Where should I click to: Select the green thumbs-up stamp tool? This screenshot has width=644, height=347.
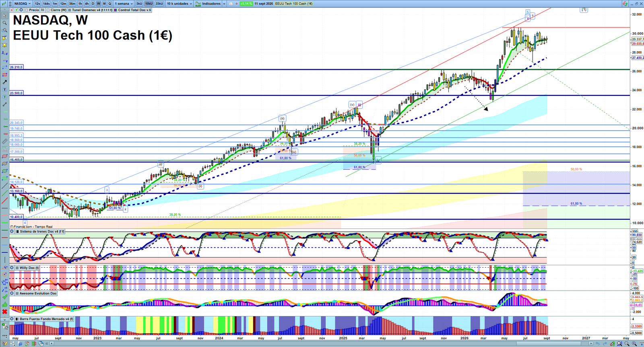click(4, 304)
